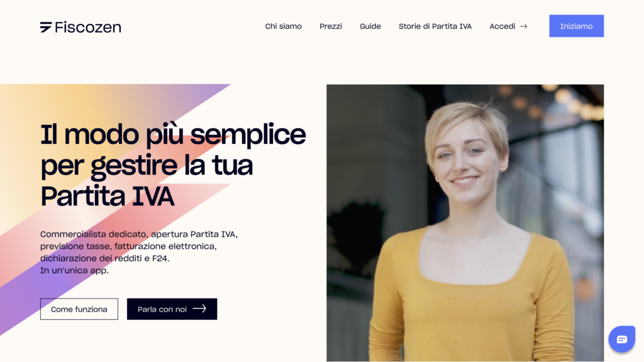Screen dimensions: 644x362
Task: Click the blue Iniziamo button
Action: click(x=576, y=26)
